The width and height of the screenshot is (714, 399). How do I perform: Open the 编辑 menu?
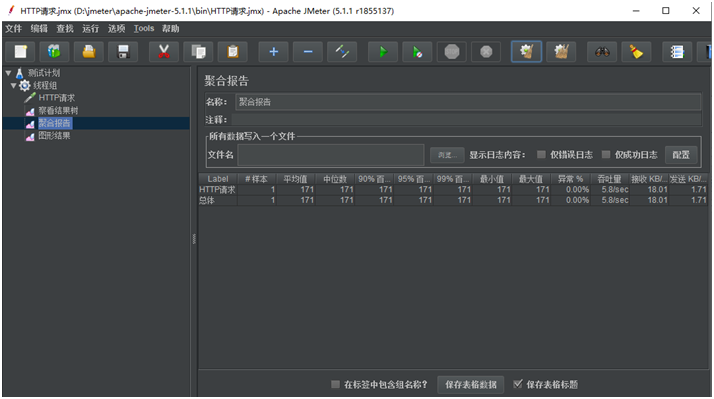(39, 28)
